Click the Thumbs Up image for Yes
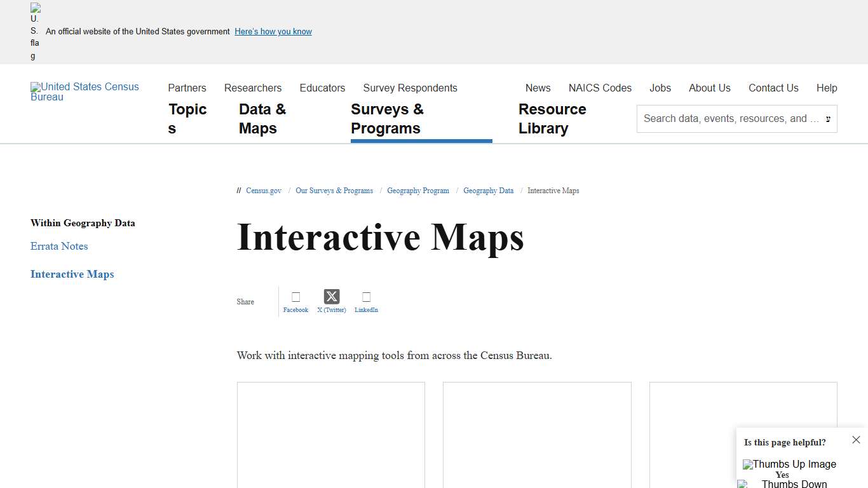This screenshot has width=868, height=488. coord(789,464)
